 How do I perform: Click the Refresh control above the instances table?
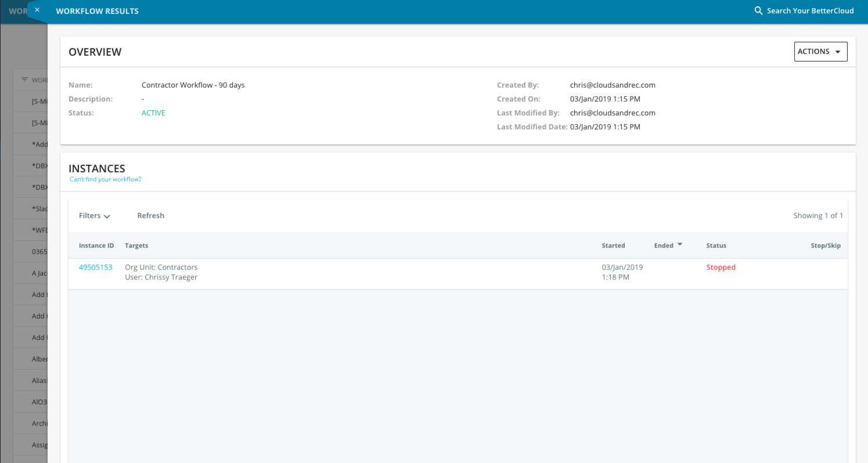(150, 215)
